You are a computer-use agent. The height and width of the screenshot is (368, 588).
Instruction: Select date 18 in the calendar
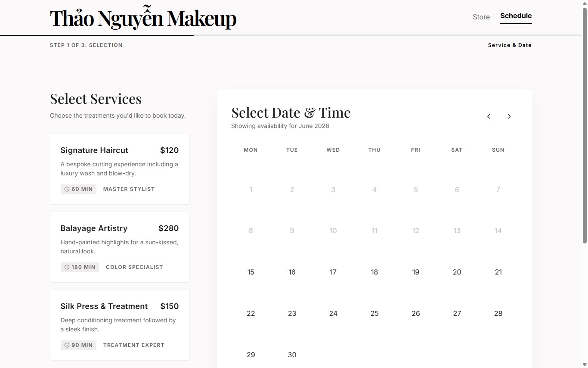pos(374,272)
